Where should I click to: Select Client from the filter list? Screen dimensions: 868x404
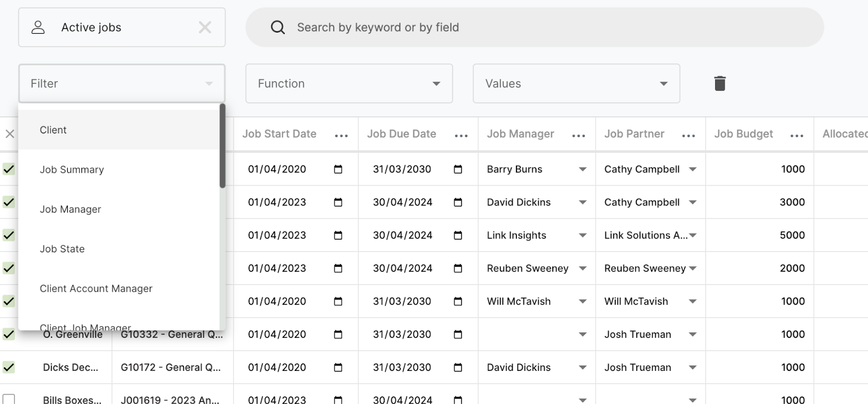(x=53, y=130)
